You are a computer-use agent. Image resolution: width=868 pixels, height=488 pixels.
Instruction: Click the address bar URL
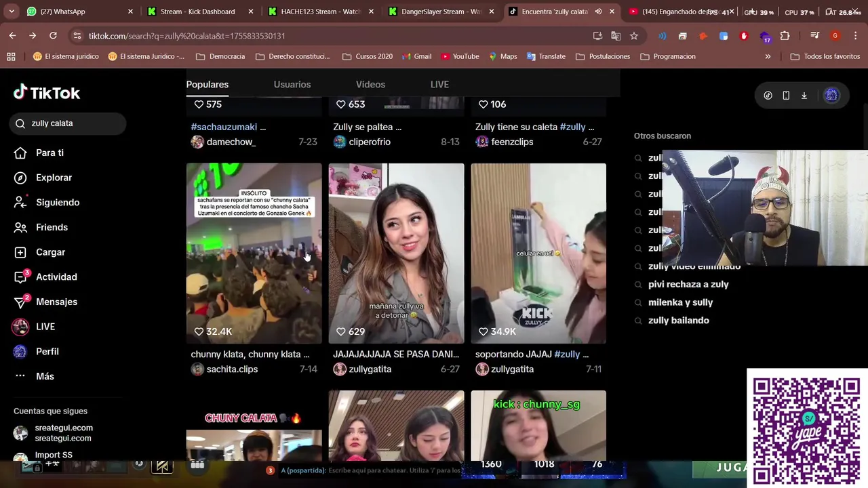pos(186,36)
